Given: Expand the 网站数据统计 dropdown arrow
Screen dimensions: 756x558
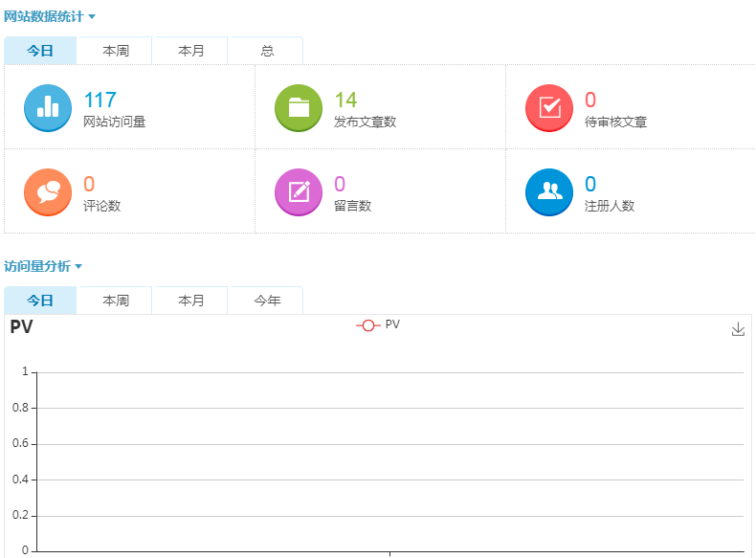Looking at the screenshot, I should [x=92, y=17].
